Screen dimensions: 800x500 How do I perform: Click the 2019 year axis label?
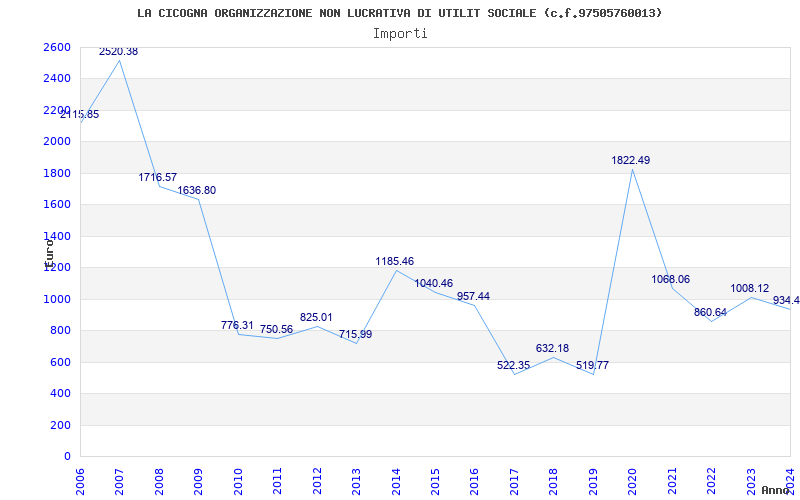pos(593,480)
